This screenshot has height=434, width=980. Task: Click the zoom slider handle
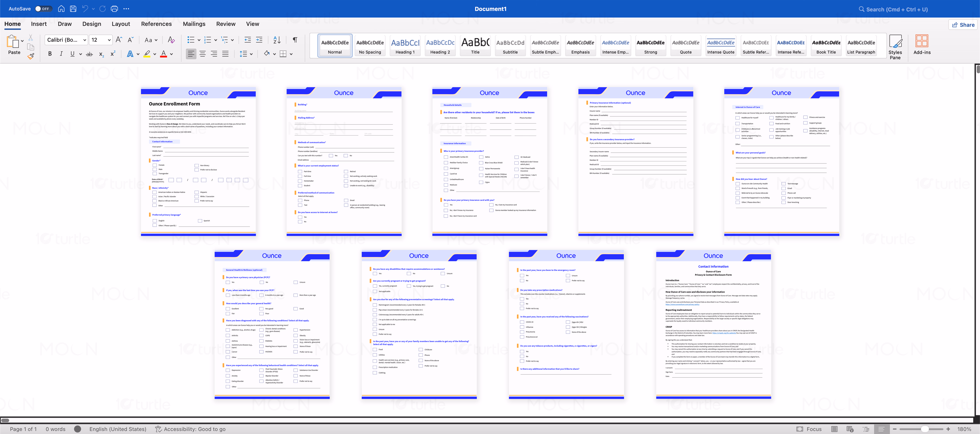(x=924, y=429)
